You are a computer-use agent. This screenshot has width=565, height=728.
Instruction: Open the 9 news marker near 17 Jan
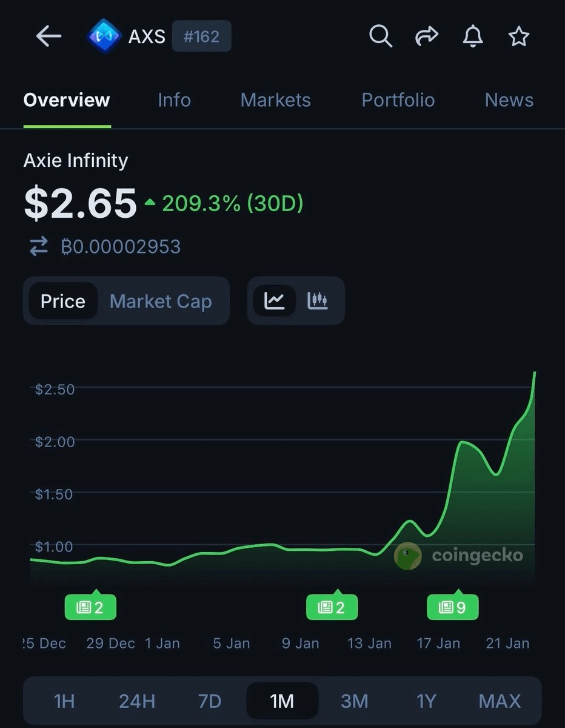click(x=452, y=607)
